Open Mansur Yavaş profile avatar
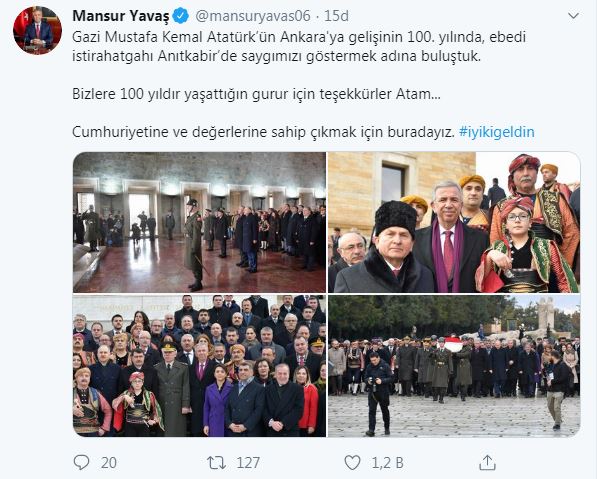 (x=37, y=30)
